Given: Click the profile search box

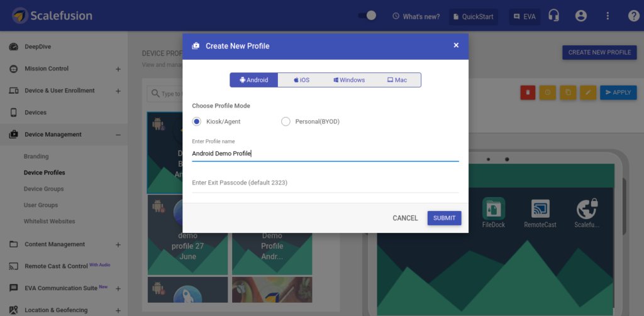Looking at the screenshot, I should [x=165, y=94].
